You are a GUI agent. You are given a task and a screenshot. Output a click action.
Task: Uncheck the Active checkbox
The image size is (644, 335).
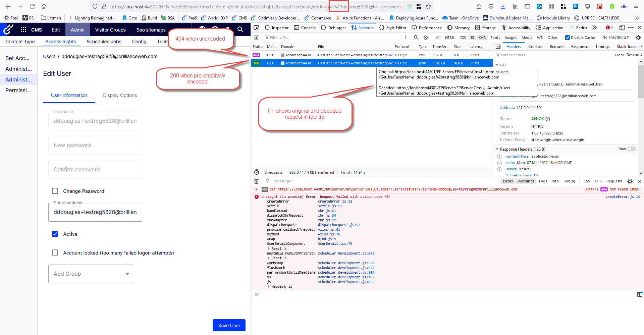55,234
